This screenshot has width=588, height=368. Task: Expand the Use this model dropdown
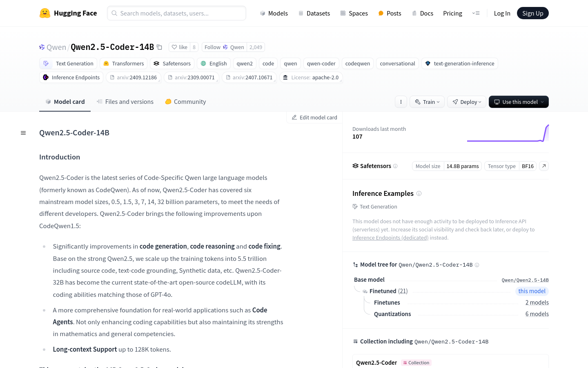point(519,102)
